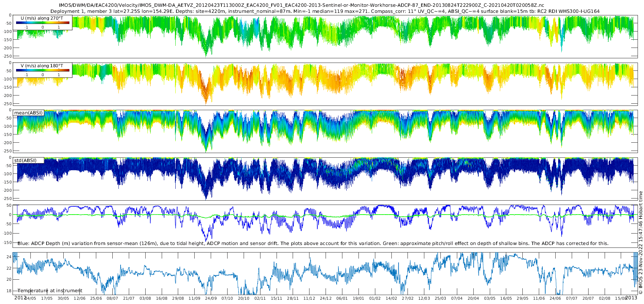Click the V velocity colorbar

pos(43,70)
